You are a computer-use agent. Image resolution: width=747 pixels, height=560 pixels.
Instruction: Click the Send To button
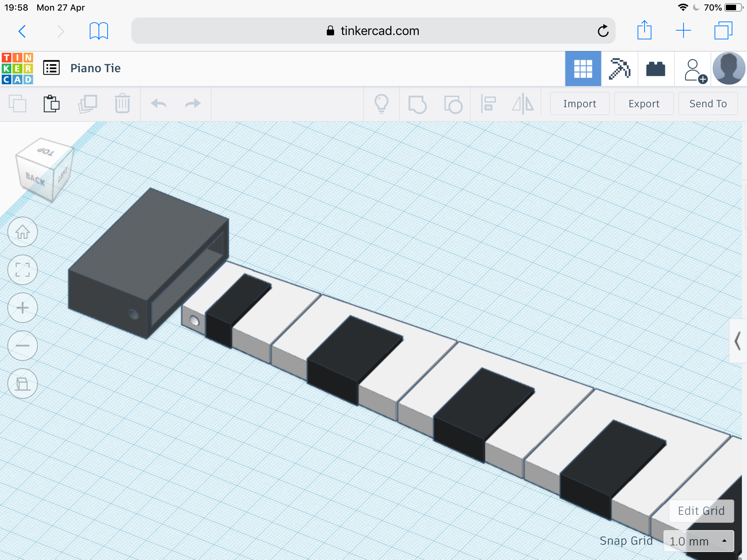[708, 104]
